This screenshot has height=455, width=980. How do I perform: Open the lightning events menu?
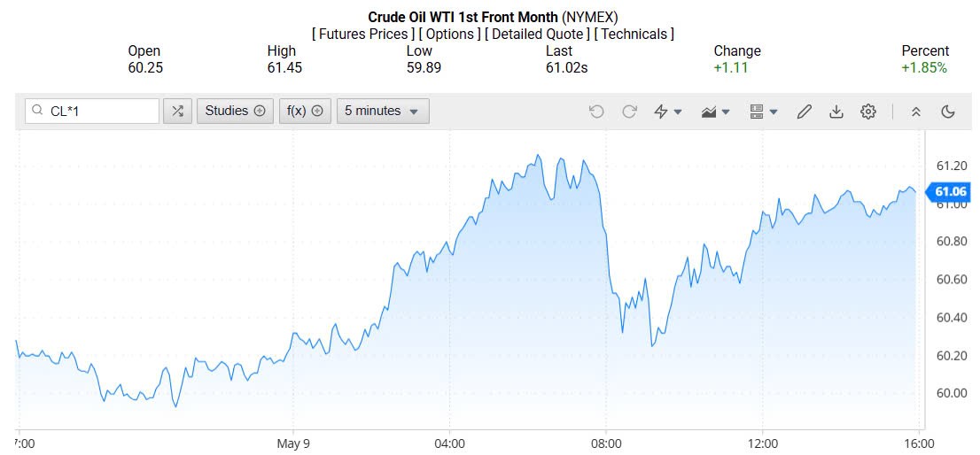tap(667, 112)
